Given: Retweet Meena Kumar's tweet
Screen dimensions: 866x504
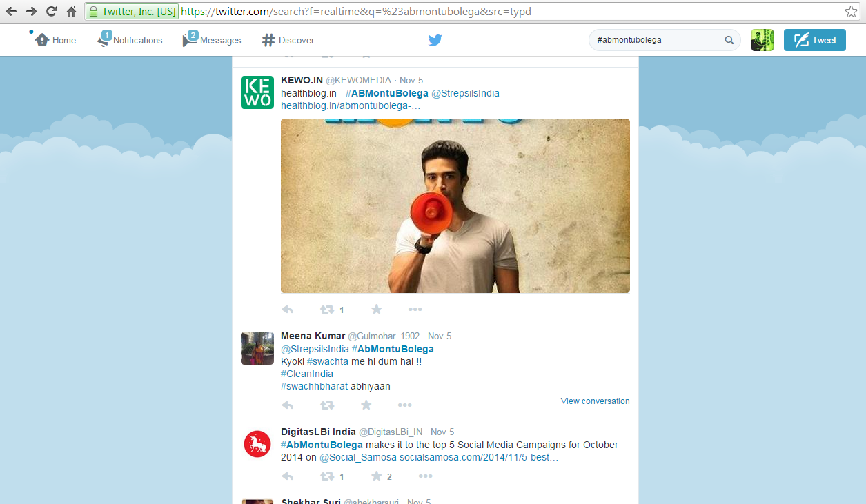Looking at the screenshot, I should pyautogui.click(x=327, y=405).
